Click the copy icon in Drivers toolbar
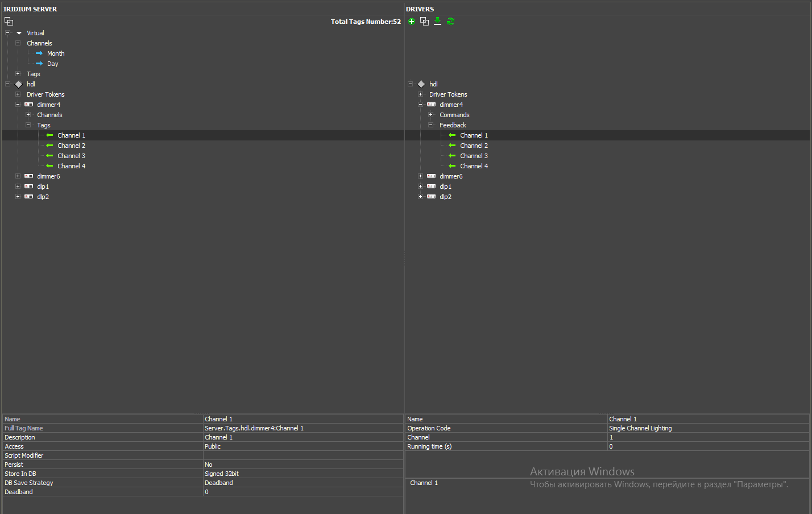Viewport: 812px width, 514px height. [x=424, y=21]
